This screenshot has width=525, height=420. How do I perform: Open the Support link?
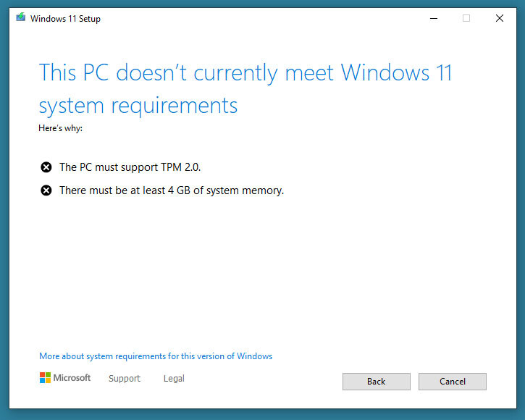click(125, 379)
